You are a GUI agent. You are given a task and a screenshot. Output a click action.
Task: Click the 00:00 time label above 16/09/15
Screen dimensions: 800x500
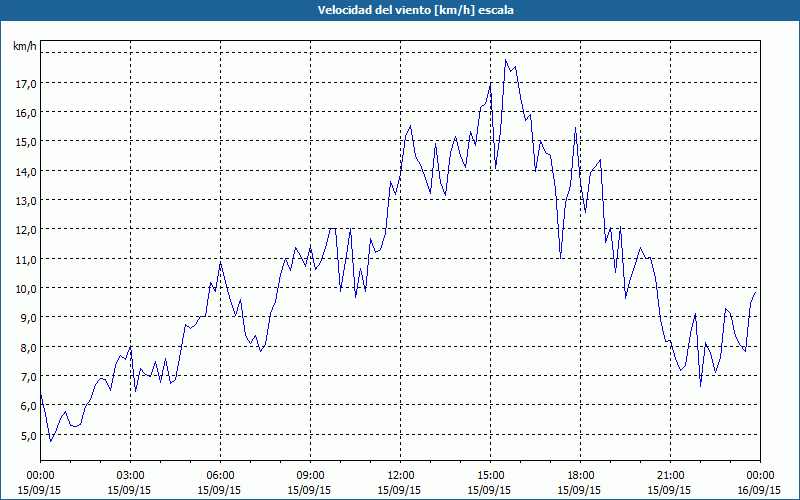pos(760,476)
